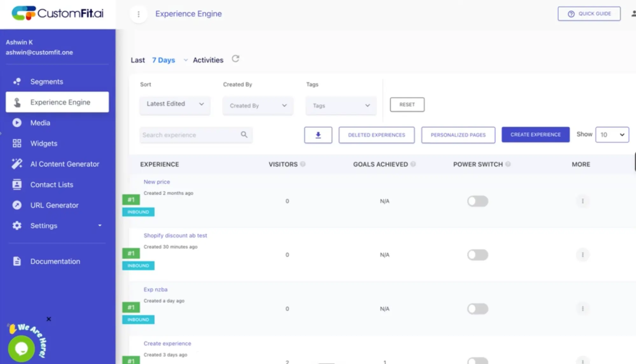This screenshot has width=636, height=364.
Task: Open the green chat bubble widget
Action: coord(21,348)
